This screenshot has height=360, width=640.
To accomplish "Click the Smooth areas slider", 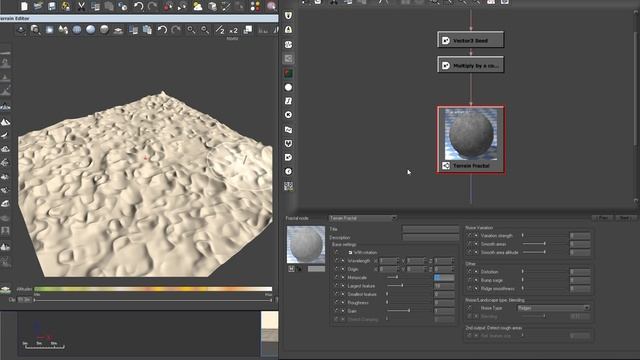I will pyautogui.click(x=544, y=244).
